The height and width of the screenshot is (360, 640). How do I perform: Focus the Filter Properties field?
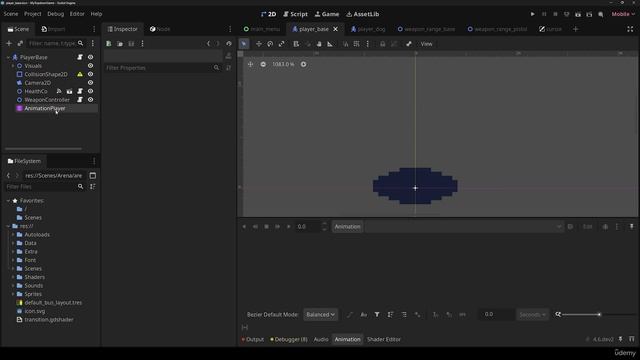162,68
